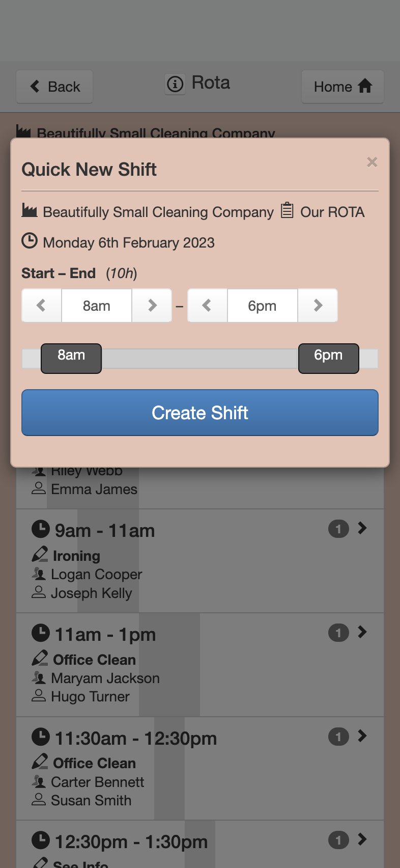Click the 6pm end time field

(x=262, y=306)
